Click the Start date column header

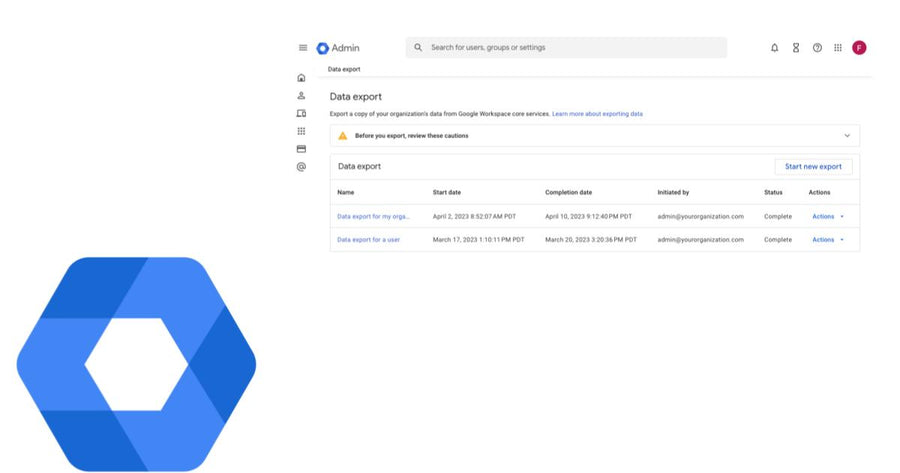[447, 192]
